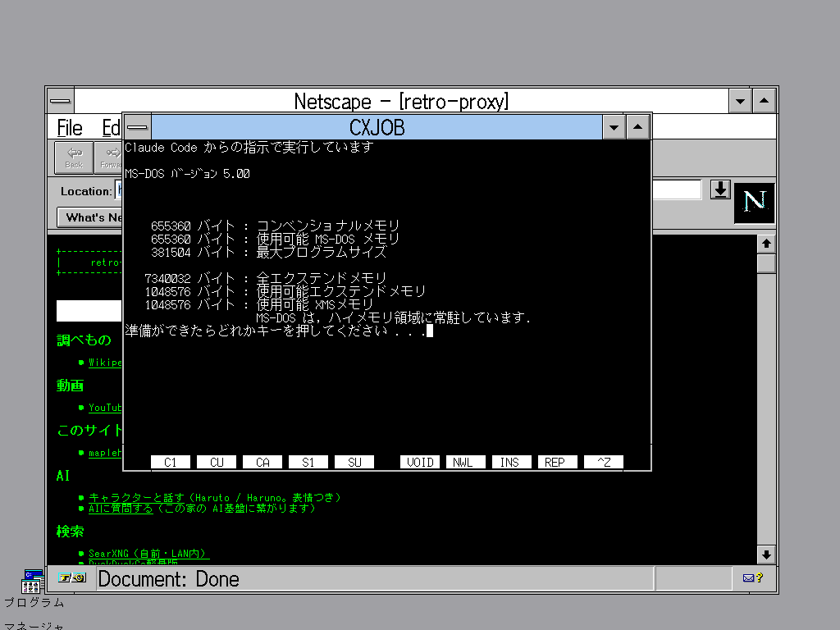Screen dimensions: 840x630
Task: Minimize the Netscape window with down arrow
Action: [741, 101]
